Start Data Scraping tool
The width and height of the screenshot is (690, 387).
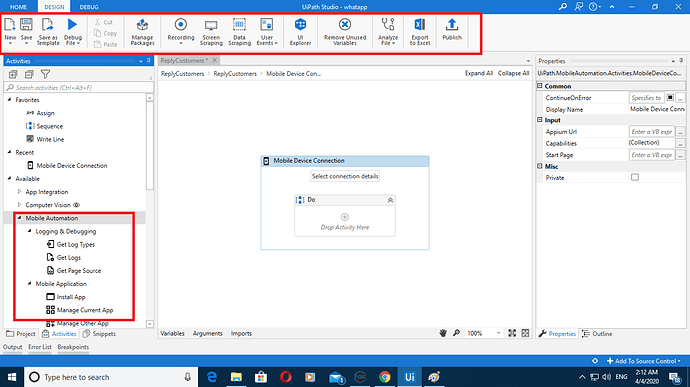[x=239, y=32]
